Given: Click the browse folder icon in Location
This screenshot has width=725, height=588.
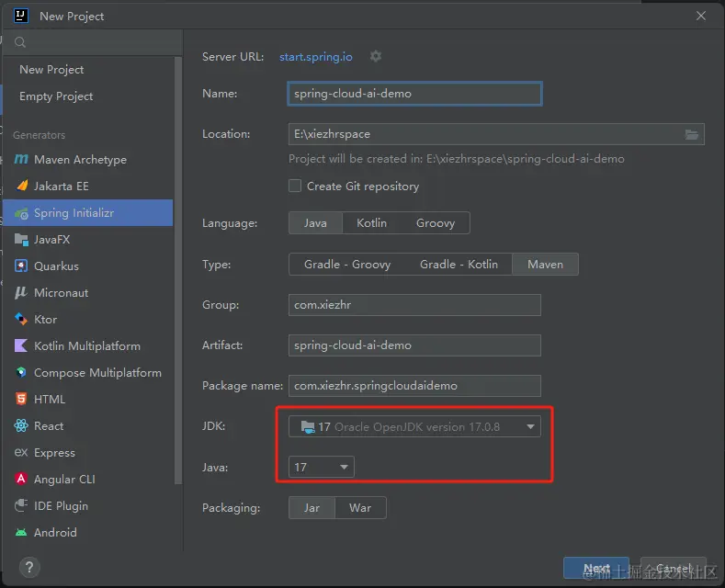Looking at the screenshot, I should click(691, 134).
